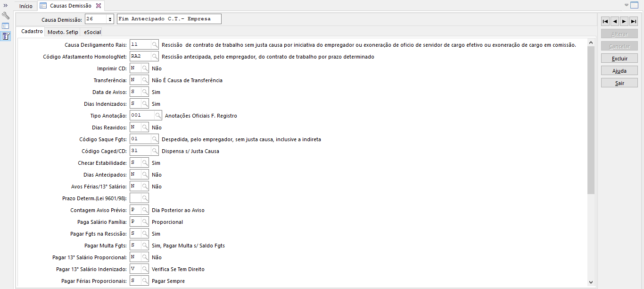Go to the first record
Viewport: 644px width, 289px height.
point(605,21)
